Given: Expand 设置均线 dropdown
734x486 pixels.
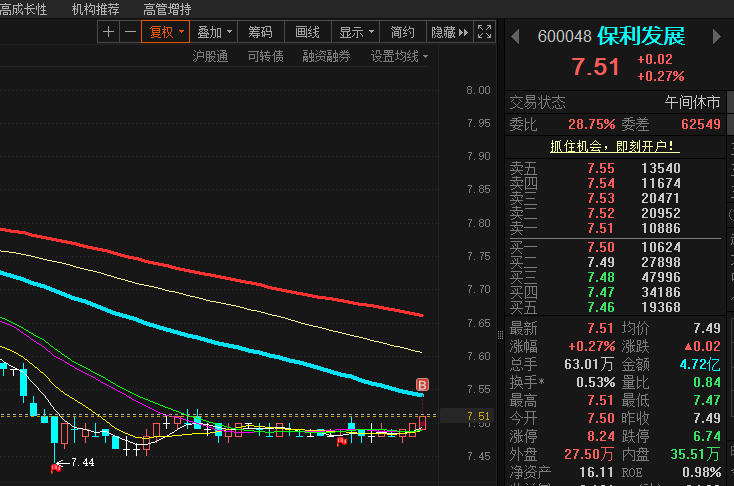Looking at the screenshot, I should pyautogui.click(x=399, y=57).
